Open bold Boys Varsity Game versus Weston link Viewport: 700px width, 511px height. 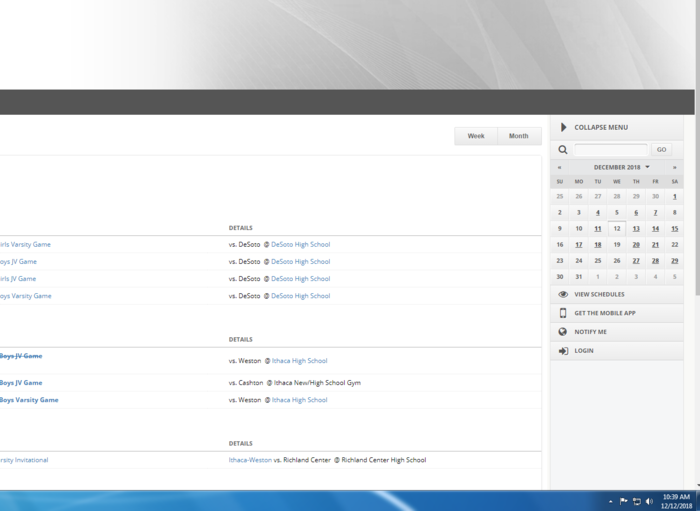coord(29,400)
